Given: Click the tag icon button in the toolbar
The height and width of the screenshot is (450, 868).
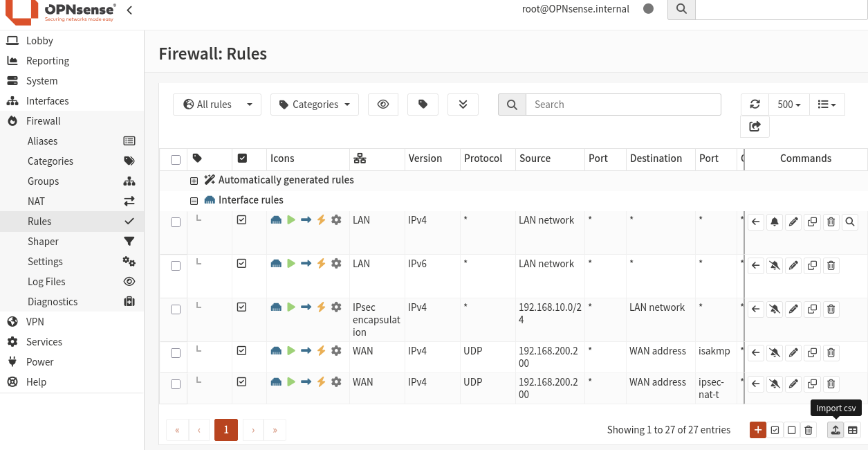Looking at the screenshot, I should pos(423,105).
